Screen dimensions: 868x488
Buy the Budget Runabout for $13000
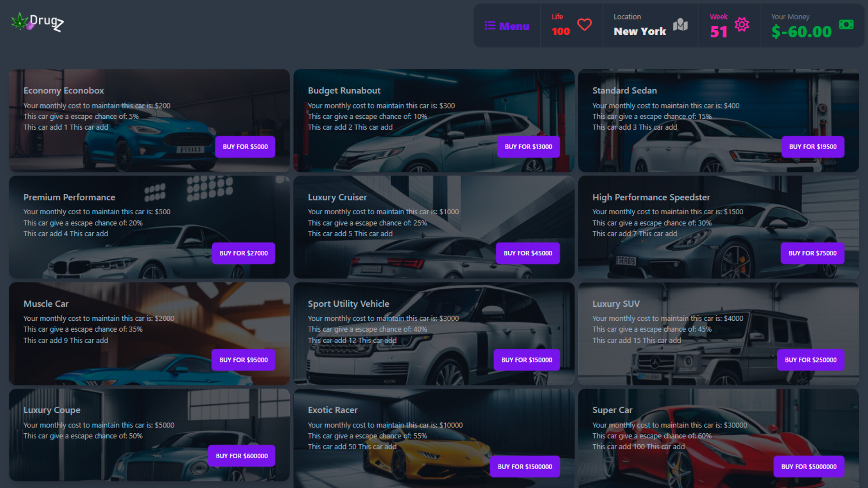coord(528,146)
